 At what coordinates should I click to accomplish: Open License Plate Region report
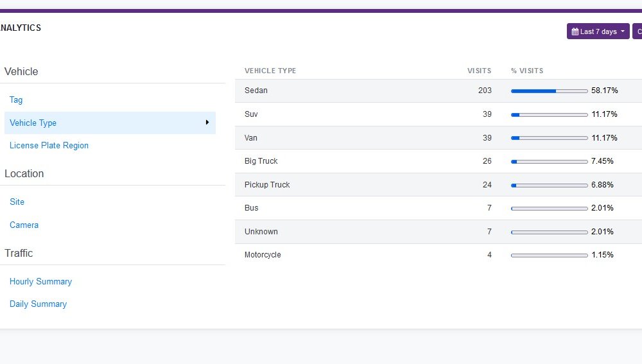click(49, 145)
